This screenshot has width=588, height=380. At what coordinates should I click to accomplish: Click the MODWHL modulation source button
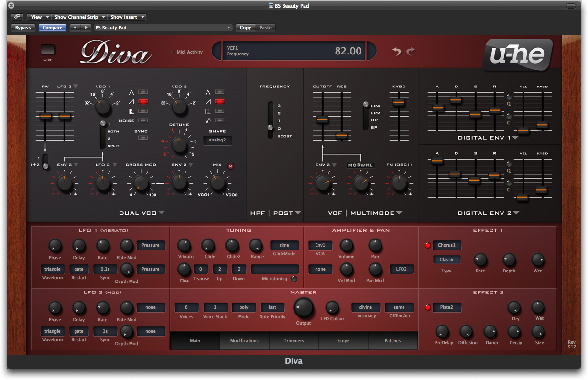[x=361, y=165]
